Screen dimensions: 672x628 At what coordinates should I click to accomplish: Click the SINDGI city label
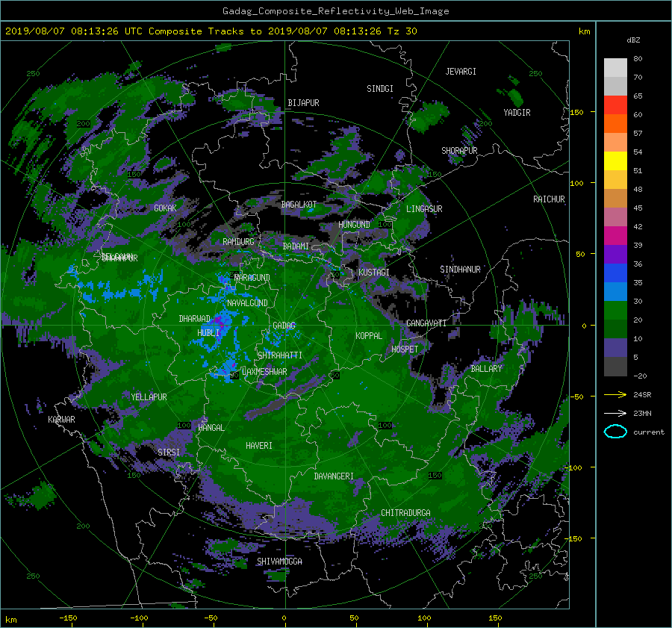click(380, 89)
